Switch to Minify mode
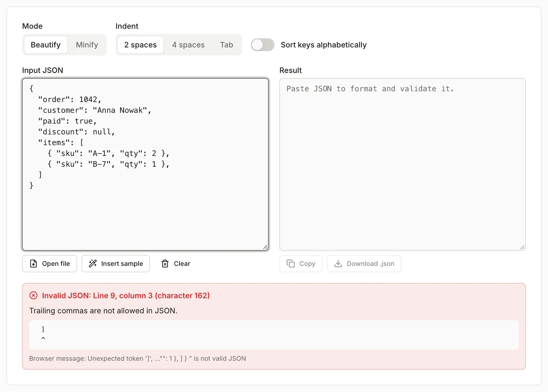548x392 pixels. [87, 45]
